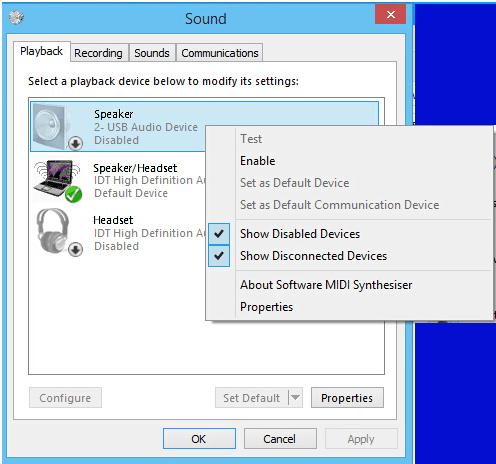
Task: Select the 'Speaker/Headset' device name
Action: pyautogui.click(x=135, y=168)
